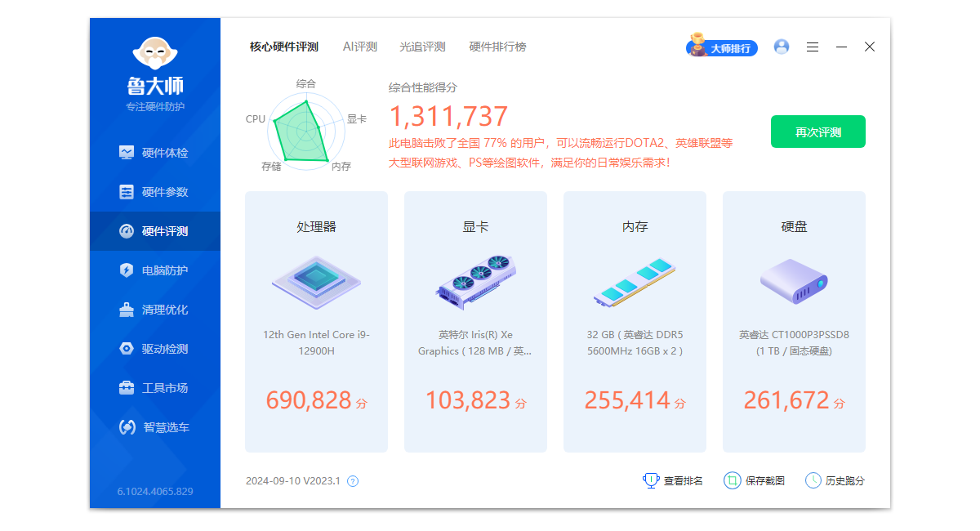Screen dimensions: 980x531
Task: Click the radar performance chart
Action: tap(305, 131)
